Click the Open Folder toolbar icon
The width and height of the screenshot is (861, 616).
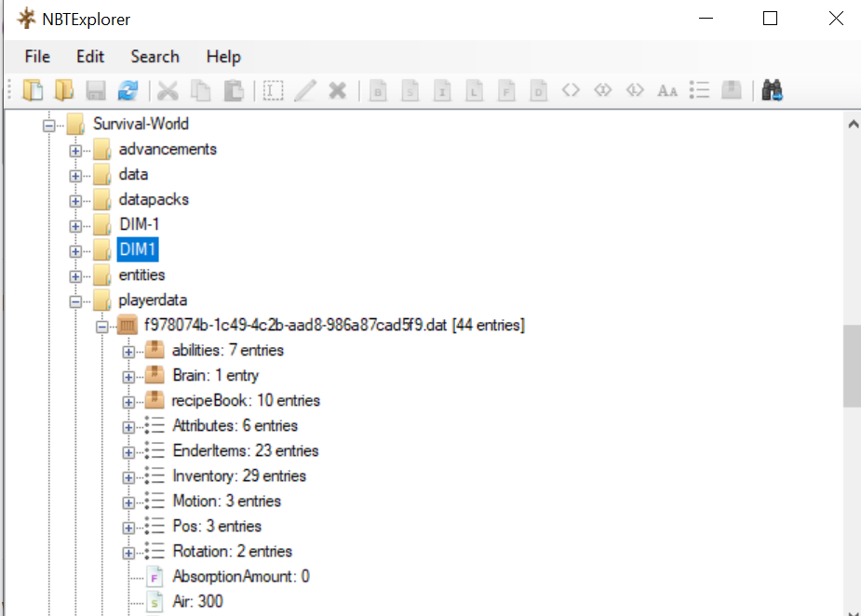click(64, 90)
